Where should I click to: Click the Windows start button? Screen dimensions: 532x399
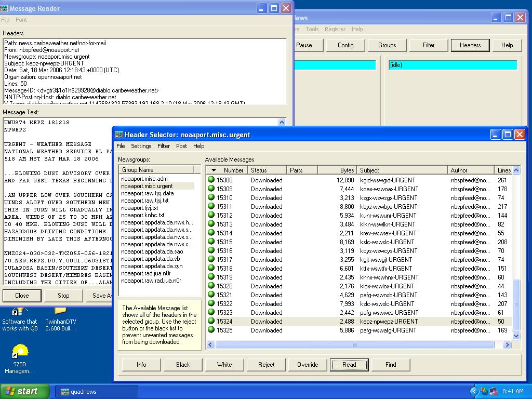[x=24, y=392]
